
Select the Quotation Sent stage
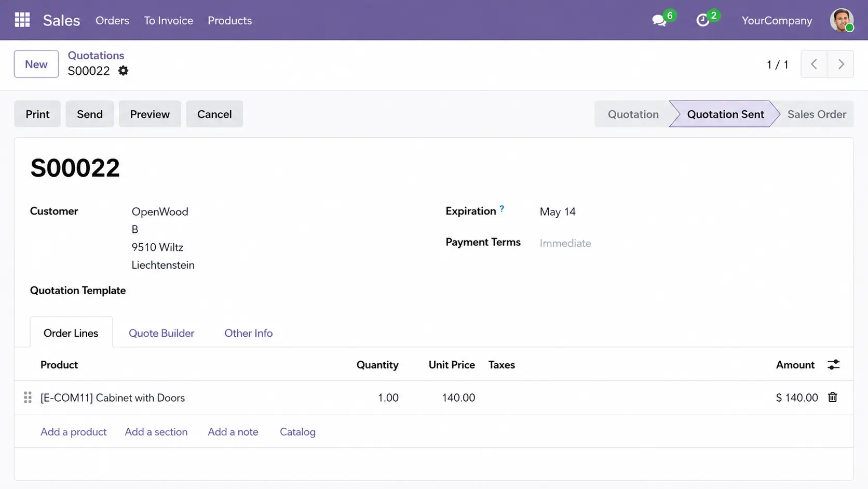pyautogui.click(x=725, y=114)
